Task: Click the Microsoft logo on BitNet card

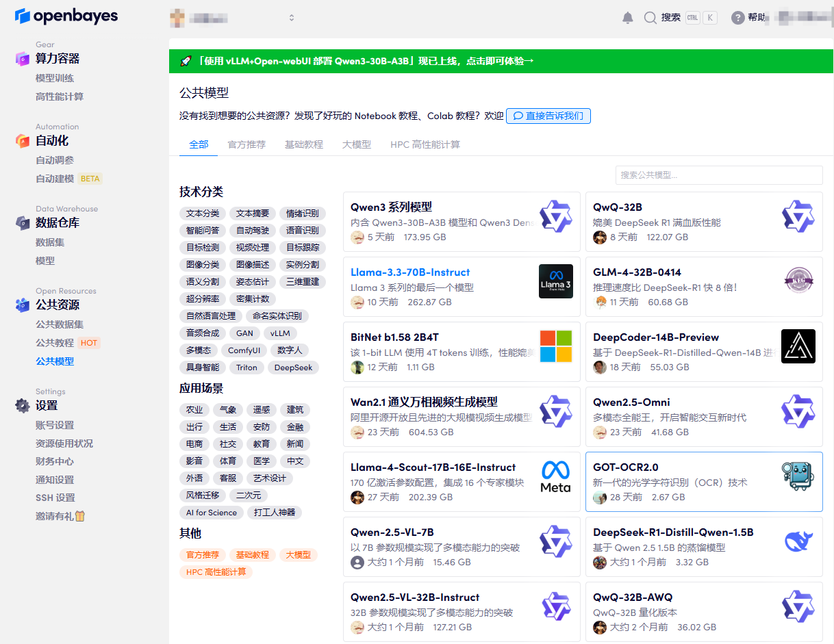Action: point(555,346)
